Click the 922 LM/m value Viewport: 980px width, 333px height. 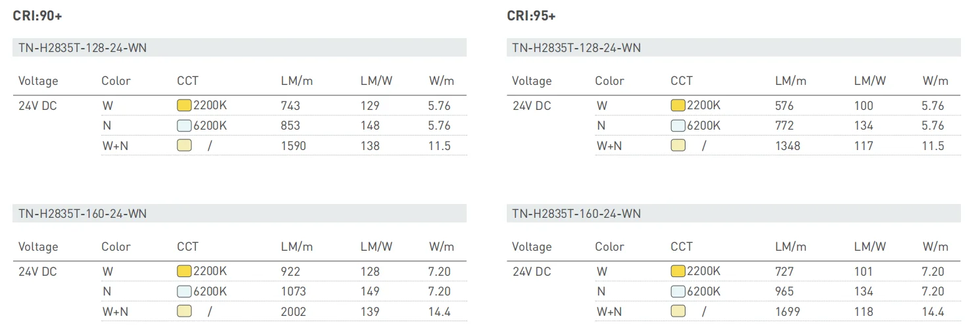click(x=290, y=271)
